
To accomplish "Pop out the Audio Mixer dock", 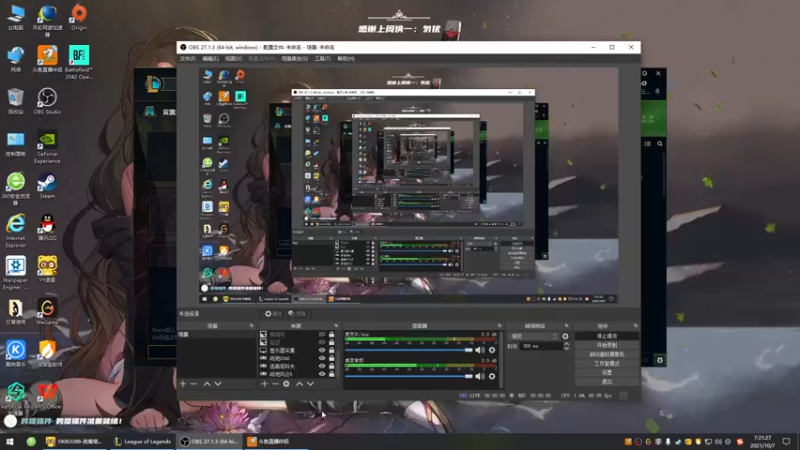I will (x=499, y=326).
